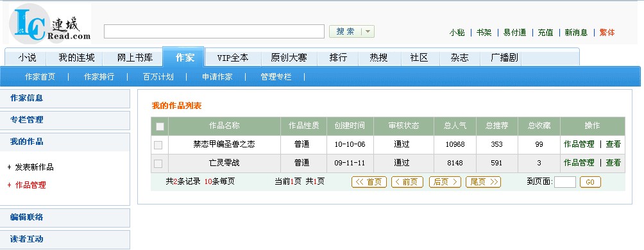The image size is (644, 250).
Task: Check the box for 亡灵零战
Action: (x=158, y=163)
